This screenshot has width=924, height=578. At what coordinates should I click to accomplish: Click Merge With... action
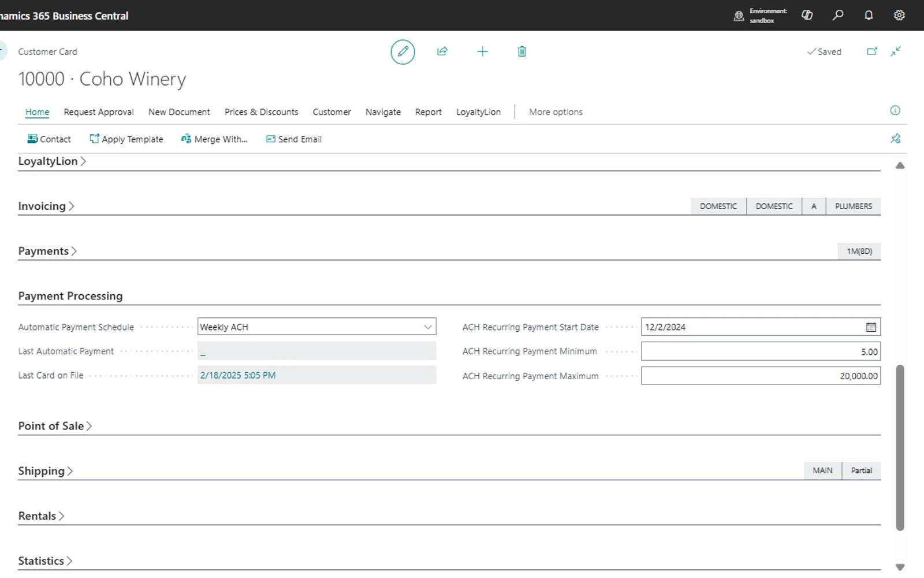coord(214,139)
